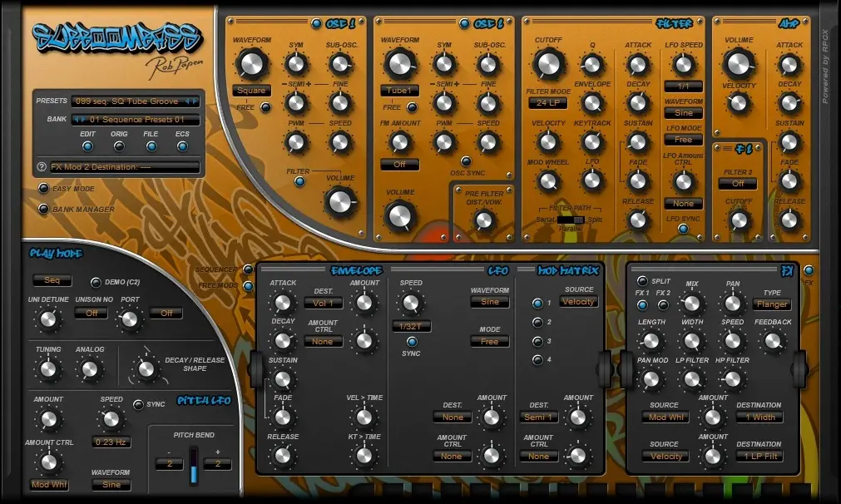Select Mod Matrix slot 2
The width and height of the screenshot is (841, 504).
pos(537,322)
